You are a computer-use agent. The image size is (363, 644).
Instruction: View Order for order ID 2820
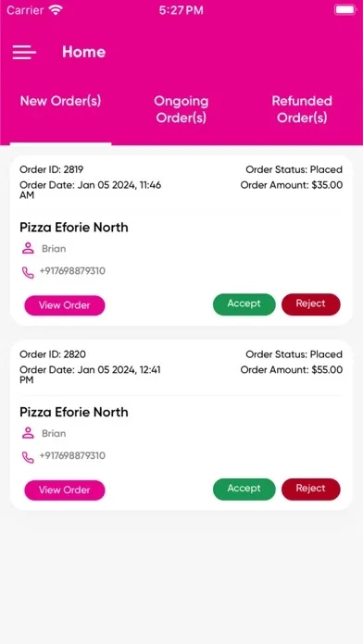(65, 490)
